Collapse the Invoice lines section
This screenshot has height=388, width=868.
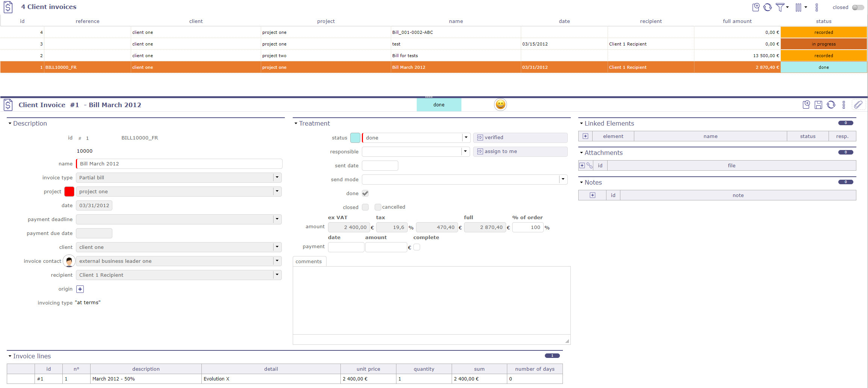(10, 356)
